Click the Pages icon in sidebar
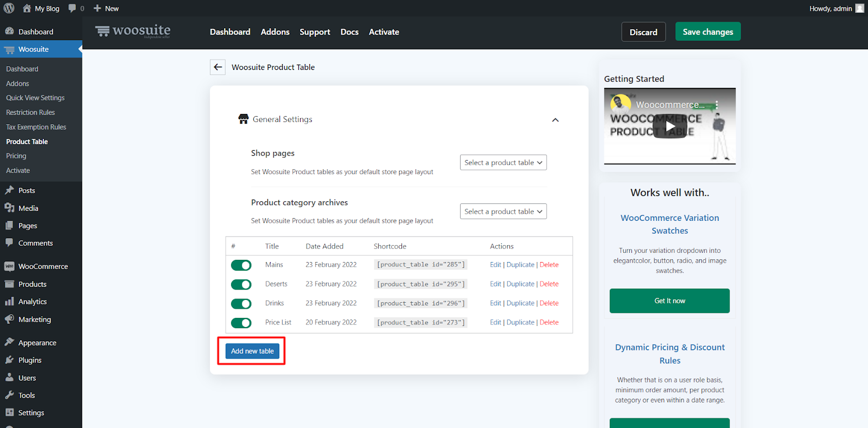This screenshot has height=428, width=868. point(9,226)
